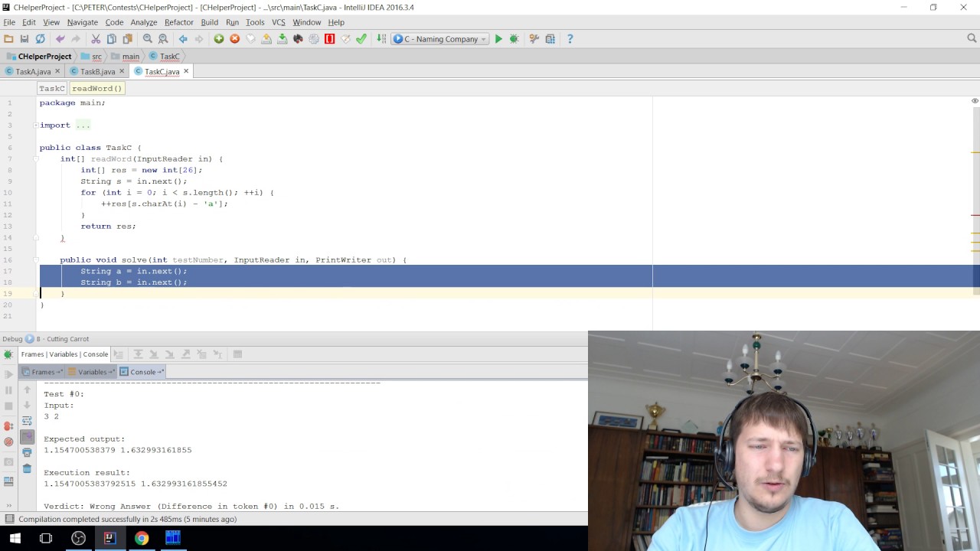Open the Variables debugger tab
Viewport: 980px width, 551px height.
[x=92, y=372]
